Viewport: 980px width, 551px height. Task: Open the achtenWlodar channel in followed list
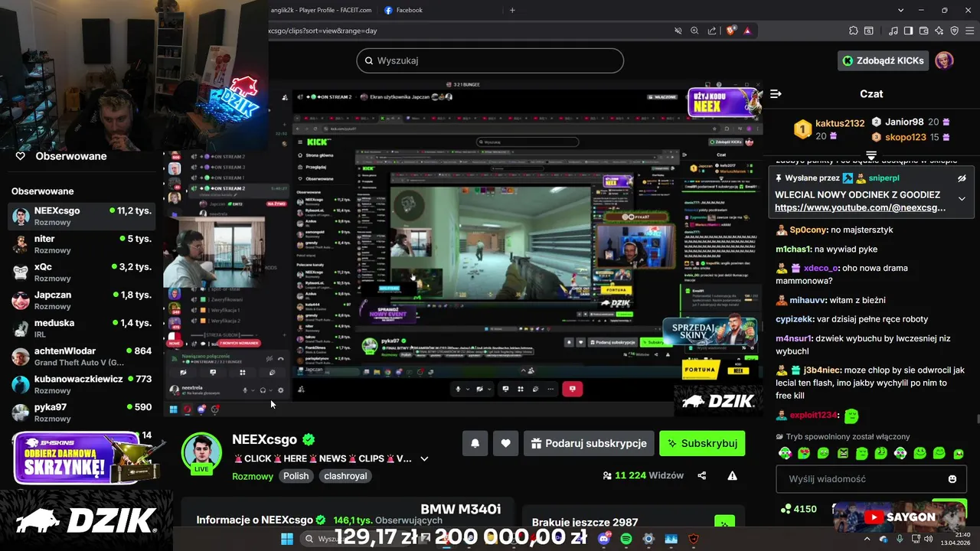click(82, 357)
